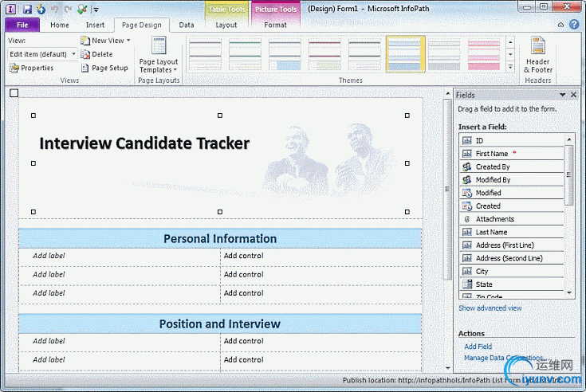The height and width of the screenshot is (392, 586).
Task: Click the Quick Publish icon in title bar
Action: tap(41, 9)
